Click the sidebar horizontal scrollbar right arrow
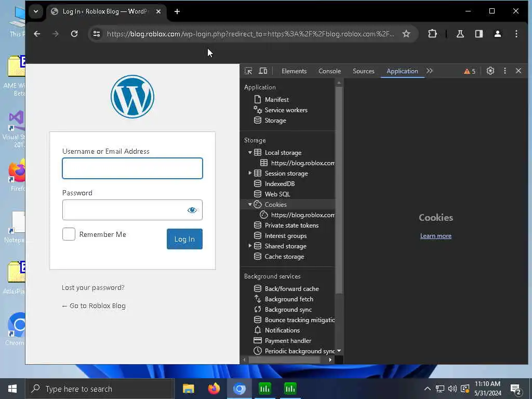This screenshot has width=532, height=399. pos(330,360)
